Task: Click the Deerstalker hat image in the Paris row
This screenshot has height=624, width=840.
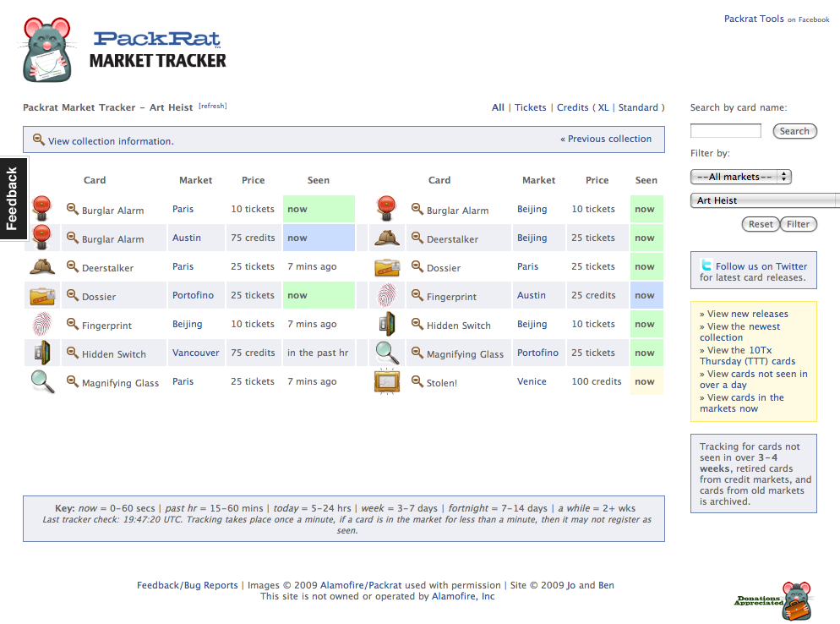Action: 41,266
